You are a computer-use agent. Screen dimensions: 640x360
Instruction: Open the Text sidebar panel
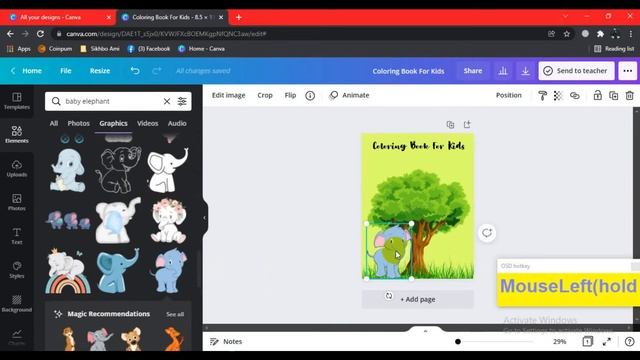point(17,236)
